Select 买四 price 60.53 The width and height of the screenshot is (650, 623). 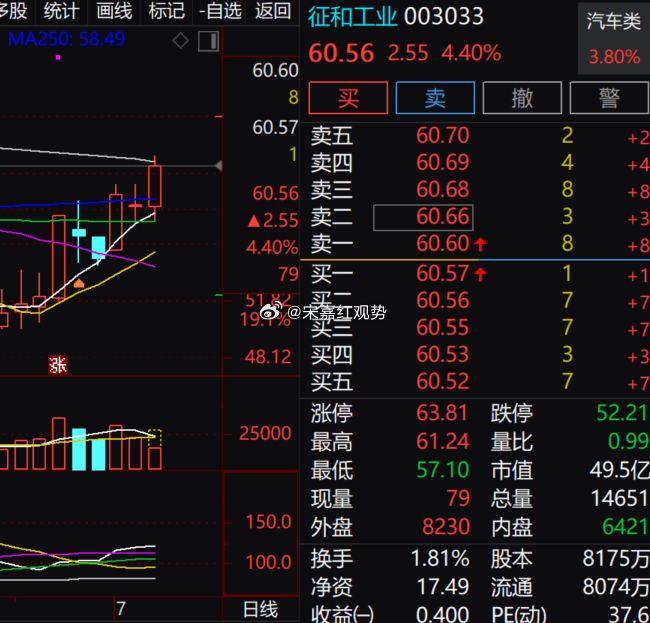coord(442,355)
